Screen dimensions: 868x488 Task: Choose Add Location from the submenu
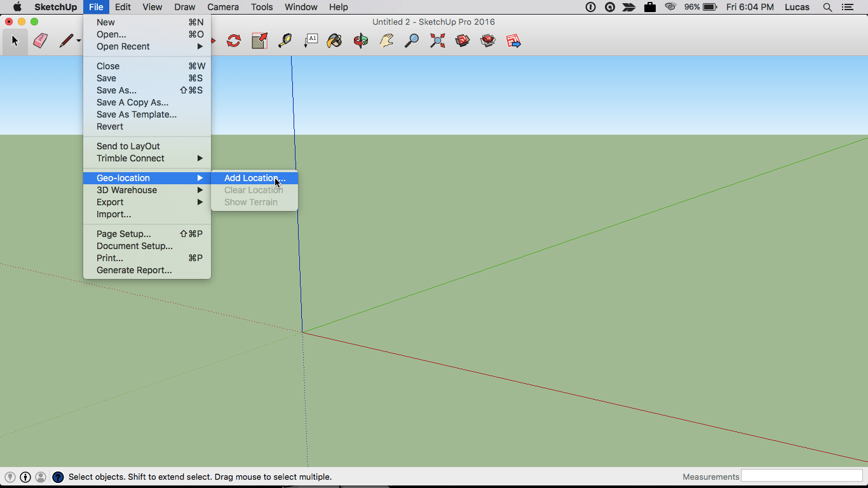click(254, 178)
